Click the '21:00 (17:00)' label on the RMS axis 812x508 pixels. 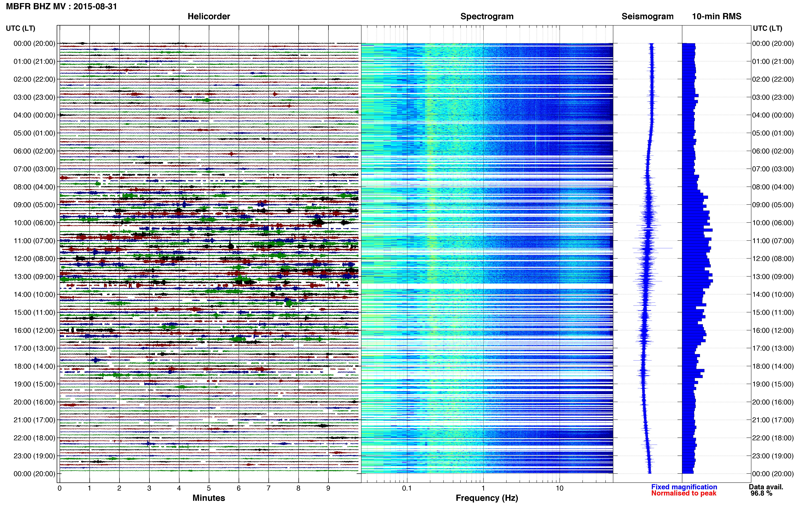click(773, 420)
